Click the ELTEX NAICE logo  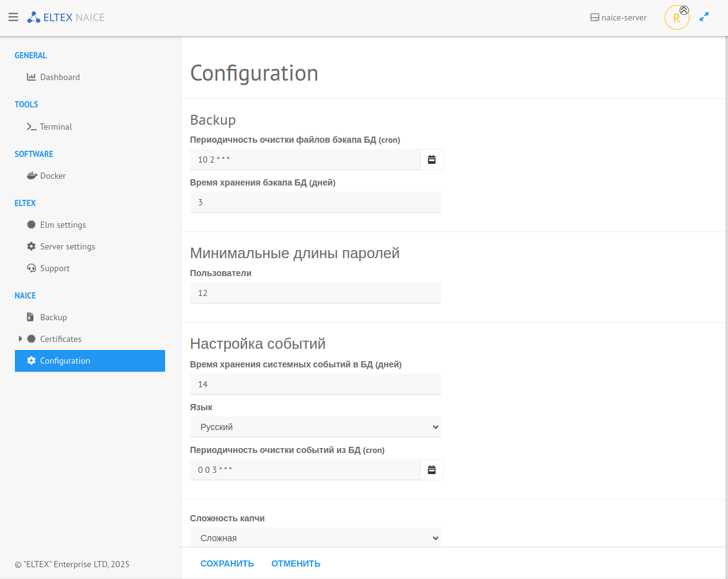[66, 17]
